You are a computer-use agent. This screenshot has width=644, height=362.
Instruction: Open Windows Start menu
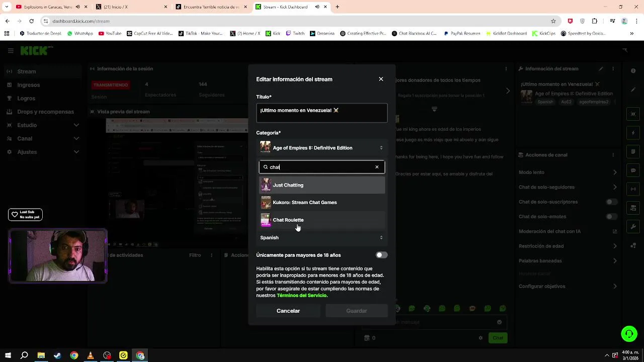tap(8, 355)
